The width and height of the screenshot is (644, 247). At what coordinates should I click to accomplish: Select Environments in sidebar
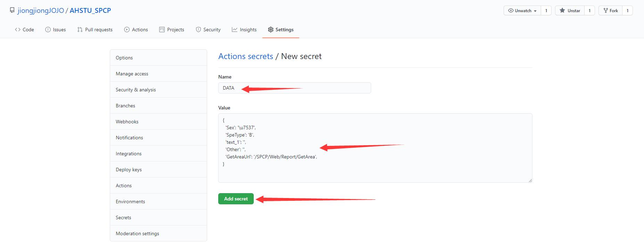coord(158,201)
